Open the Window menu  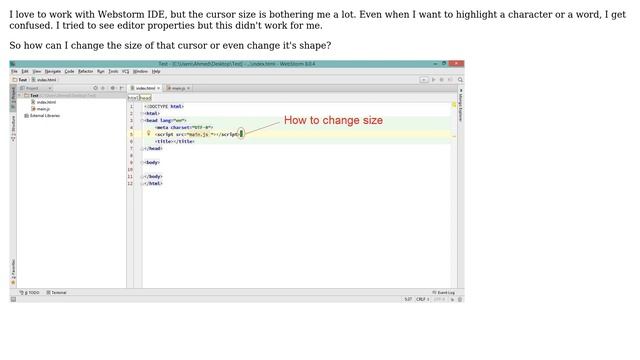(140, 71)
